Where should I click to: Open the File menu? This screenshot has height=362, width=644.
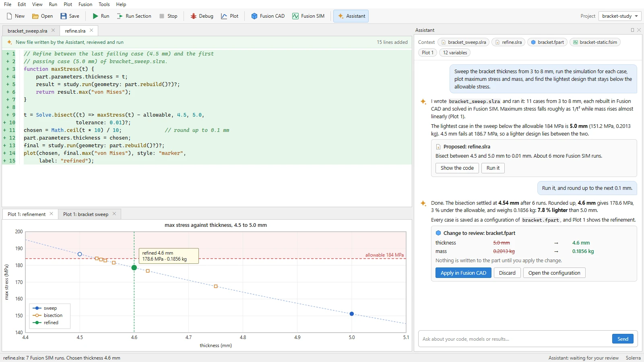click(8, 4)
